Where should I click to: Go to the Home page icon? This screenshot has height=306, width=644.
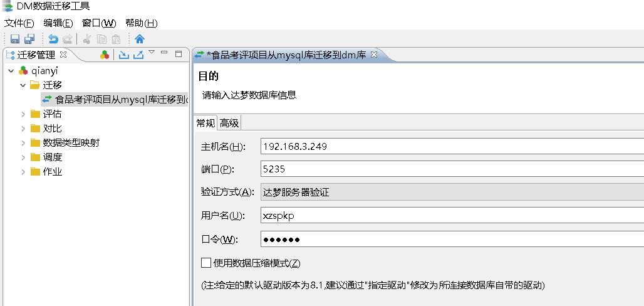[x=140, y=39]
